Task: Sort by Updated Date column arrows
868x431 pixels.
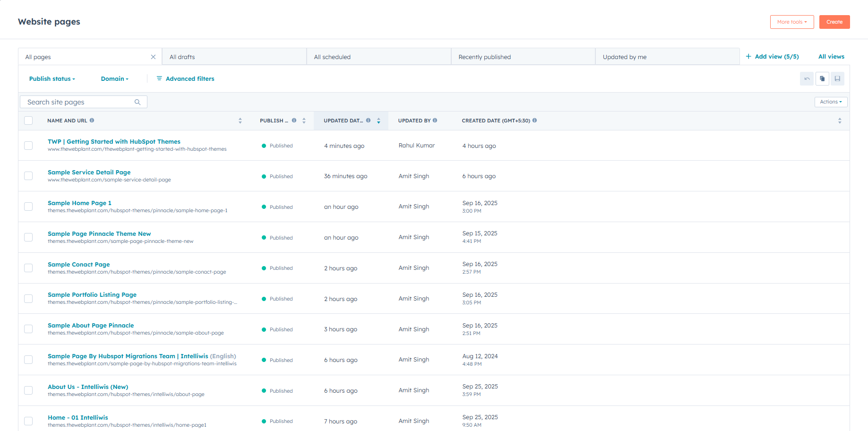Action: coord(378,121)
